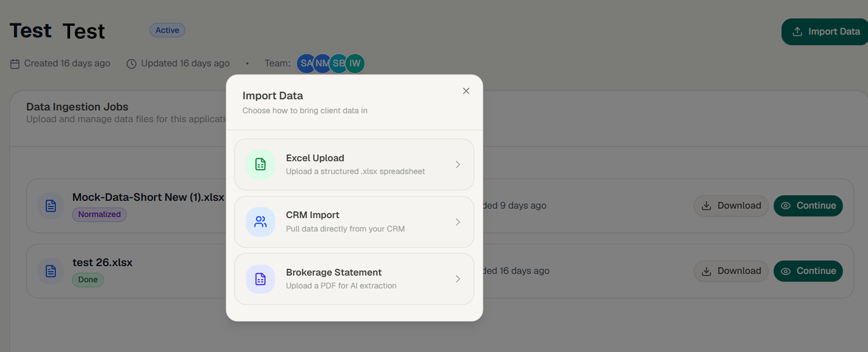Select the test 26.xlsx file name
868x352 pixels.
tap(102, 262)
